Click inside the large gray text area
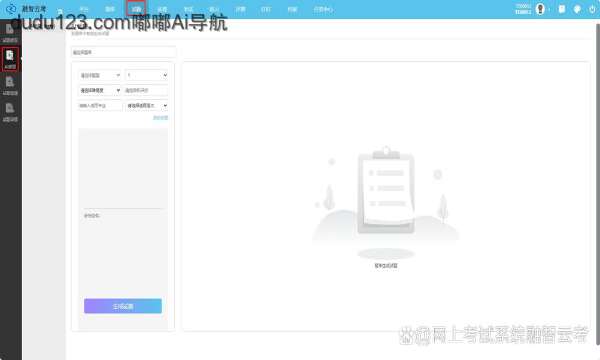 point(123,168)
